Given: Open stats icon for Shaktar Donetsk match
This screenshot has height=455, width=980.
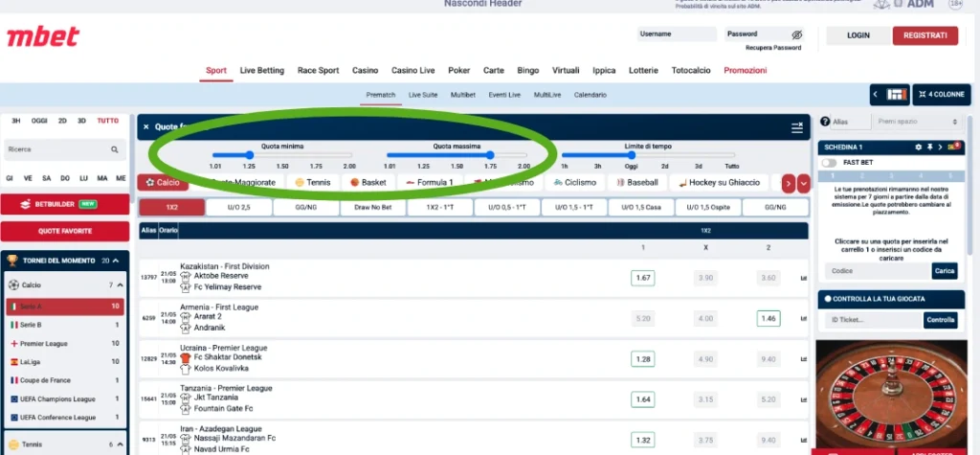Looking at the screenshot, I should coord(804,359).
